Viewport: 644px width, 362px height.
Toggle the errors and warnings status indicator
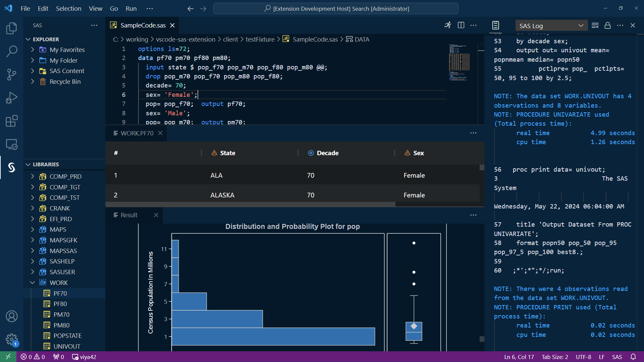pyautogui.click(x=33, y=357)
